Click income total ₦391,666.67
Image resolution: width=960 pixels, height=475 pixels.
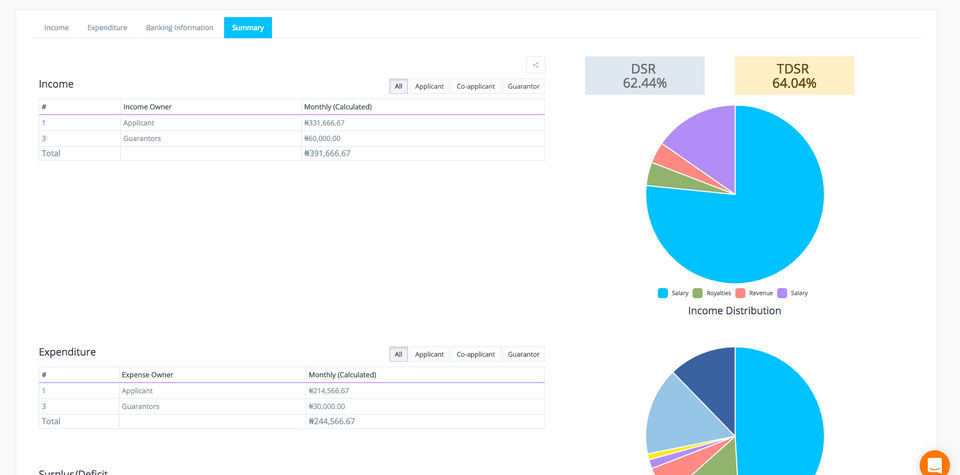click(x=327, y=154)
